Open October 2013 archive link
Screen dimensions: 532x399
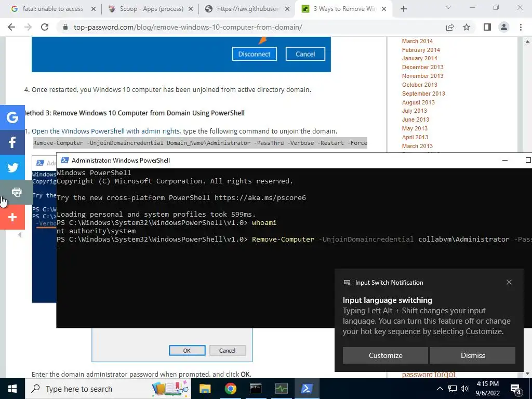(x=420, y=85)
